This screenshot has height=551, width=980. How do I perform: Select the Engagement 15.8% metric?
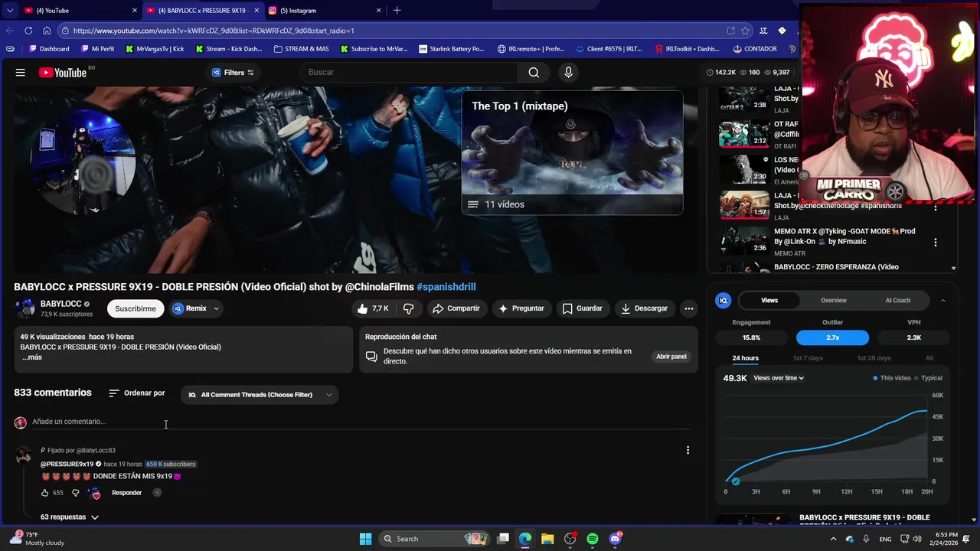pyautogui.click(x=751, y=337)
